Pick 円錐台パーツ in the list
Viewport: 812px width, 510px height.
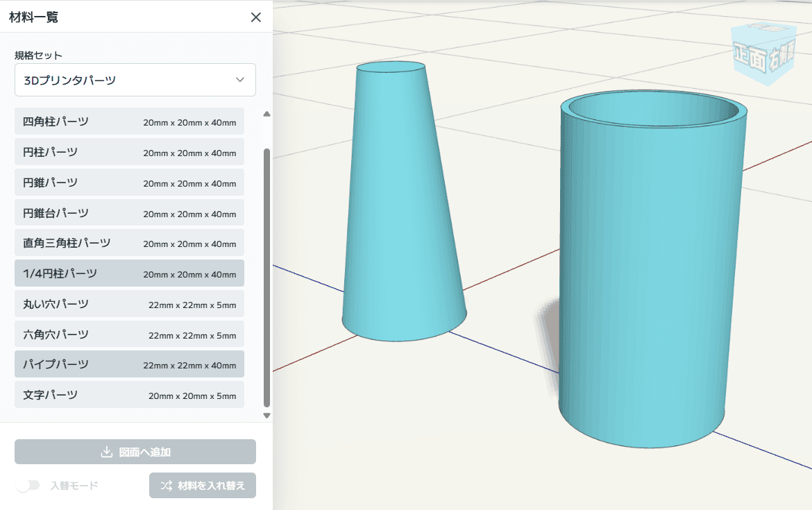click(129, 213)
